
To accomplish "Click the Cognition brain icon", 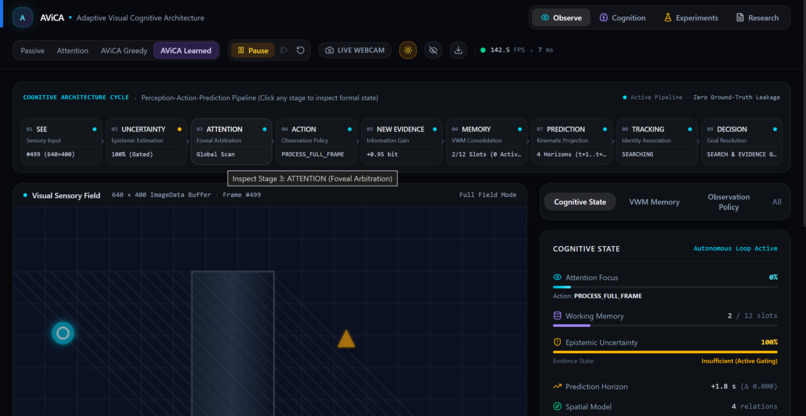I will click(603, 17).
